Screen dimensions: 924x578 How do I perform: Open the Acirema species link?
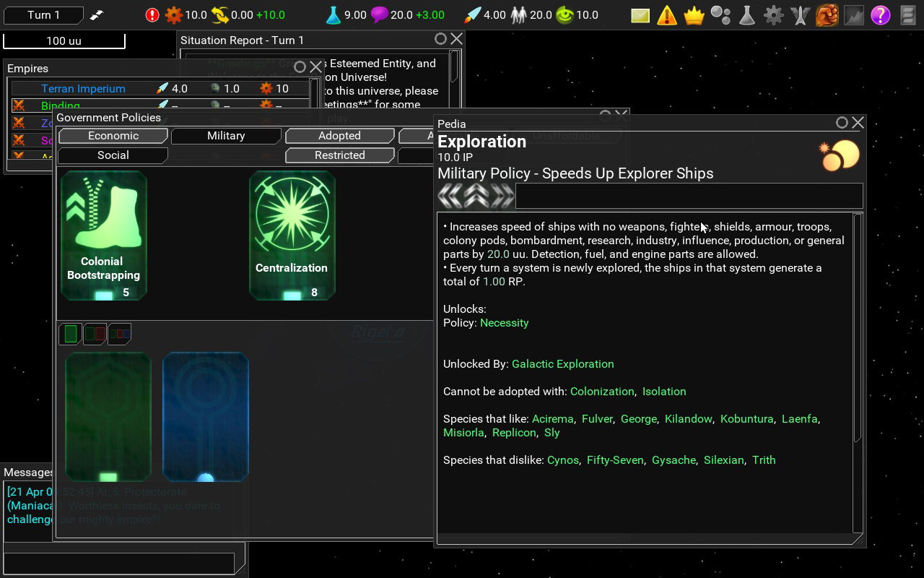[552, 419]
